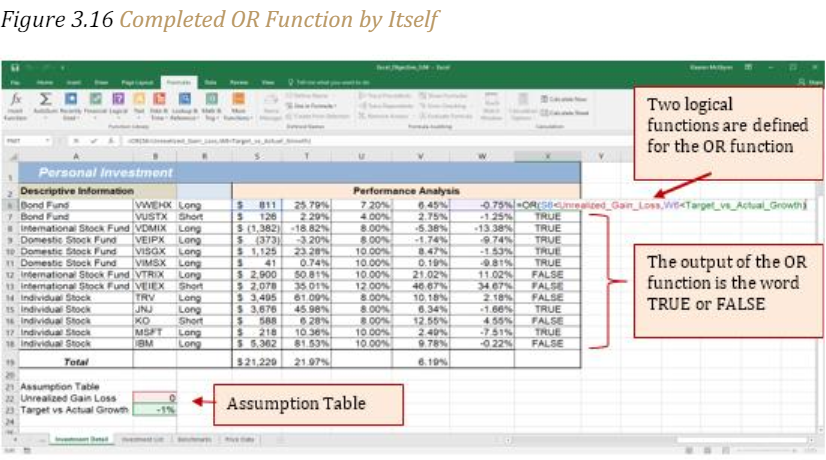826x460 pixels.
Task: Click the Page Layout view icon in status bar
Action: tap(707, 451)
